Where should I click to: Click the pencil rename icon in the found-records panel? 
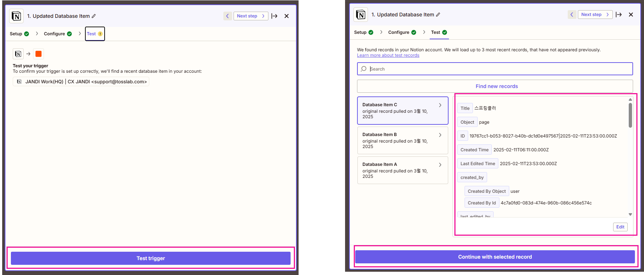coord(438,15)
